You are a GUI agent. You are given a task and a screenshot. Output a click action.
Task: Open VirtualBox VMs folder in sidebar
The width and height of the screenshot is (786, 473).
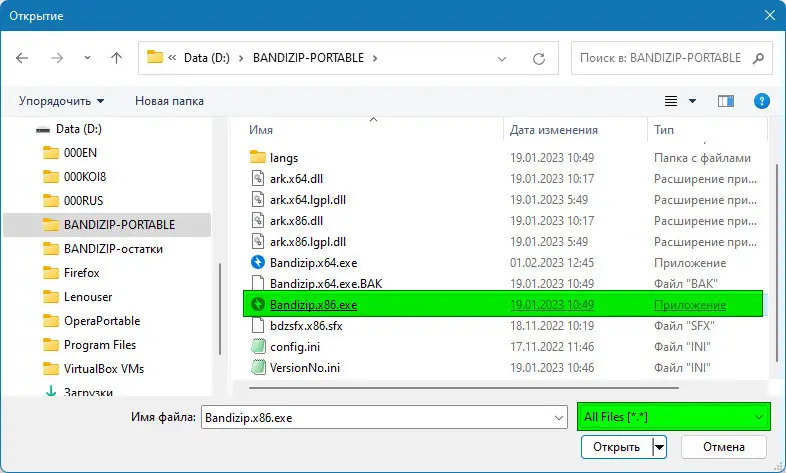(106, 369)
